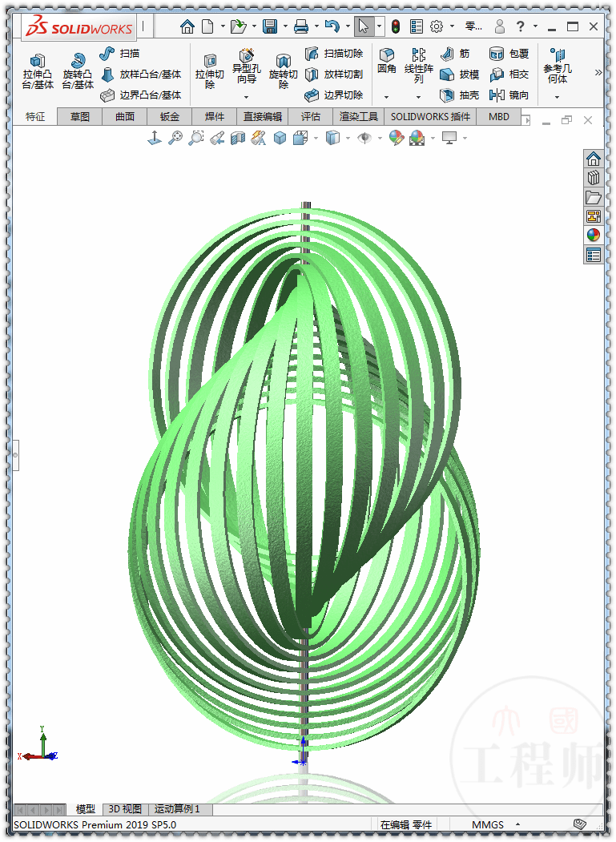Choose the Wrap tool (包覆)
Screen dimensions: 616x842
[509, 53]
